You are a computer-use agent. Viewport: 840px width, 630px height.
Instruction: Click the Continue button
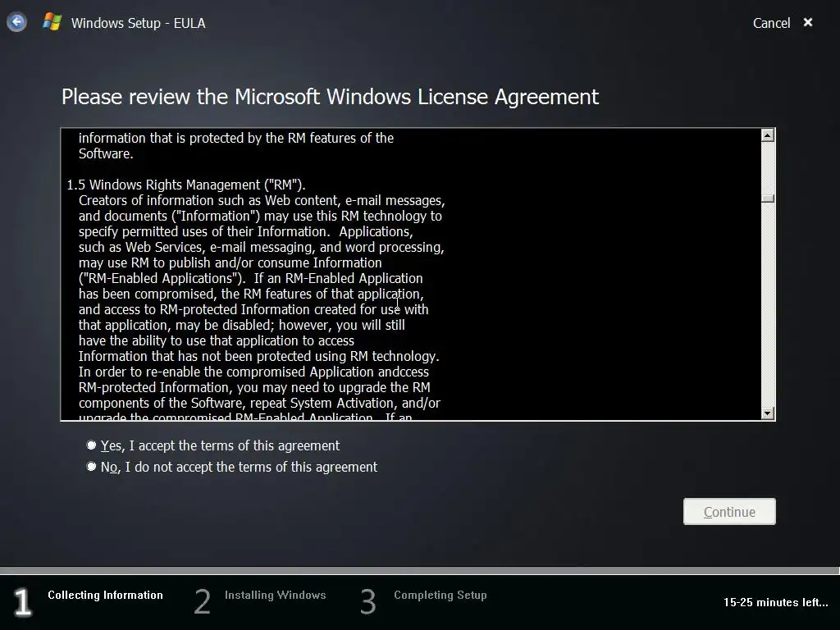point(729,512)
